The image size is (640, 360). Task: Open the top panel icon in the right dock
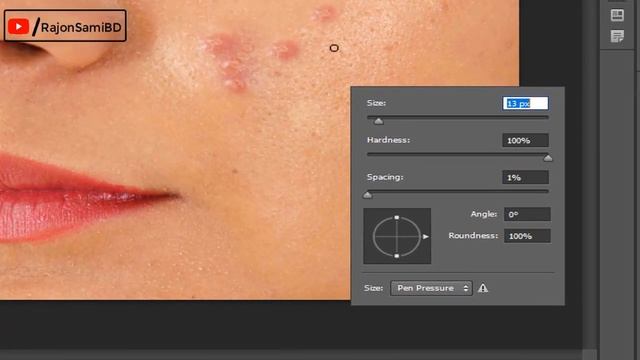[617, 15]
